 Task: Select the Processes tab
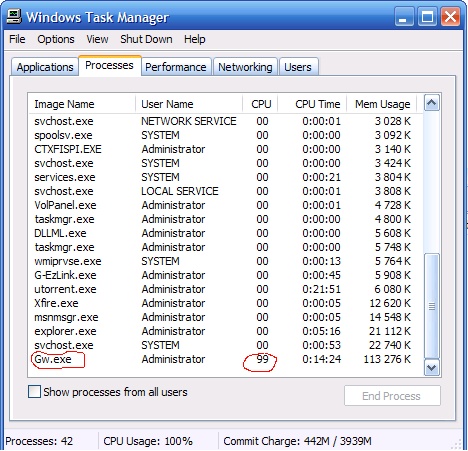point(109,65)
